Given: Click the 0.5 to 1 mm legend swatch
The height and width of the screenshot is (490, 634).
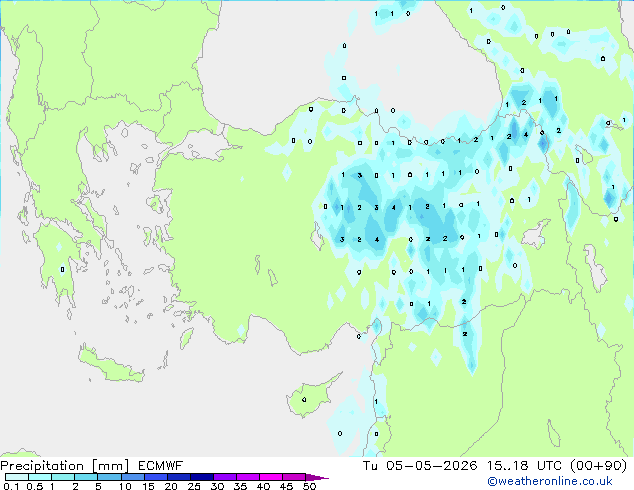Looking at the screenshot, I should point(40,477).
